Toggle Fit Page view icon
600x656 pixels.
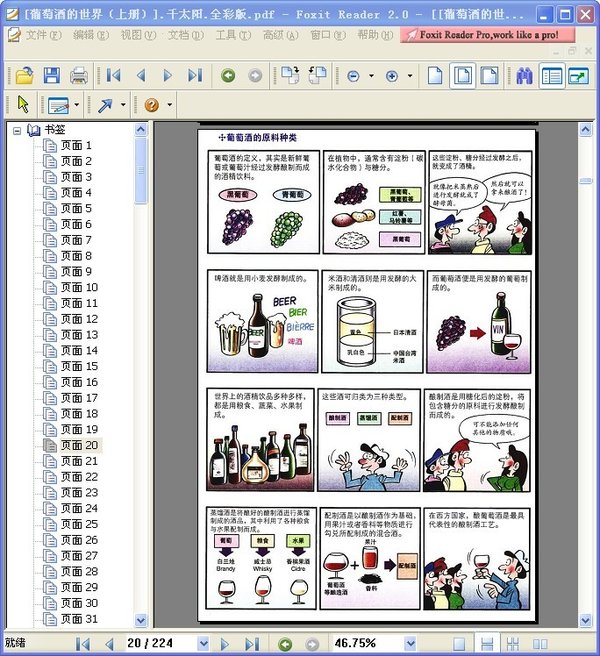point(462,76)
